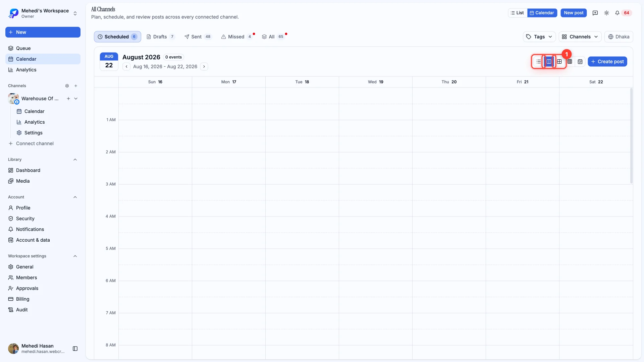Screen dimensions: 644x362
Task: Select the four-square grid view icon
Action: click(x=559, y=62)
